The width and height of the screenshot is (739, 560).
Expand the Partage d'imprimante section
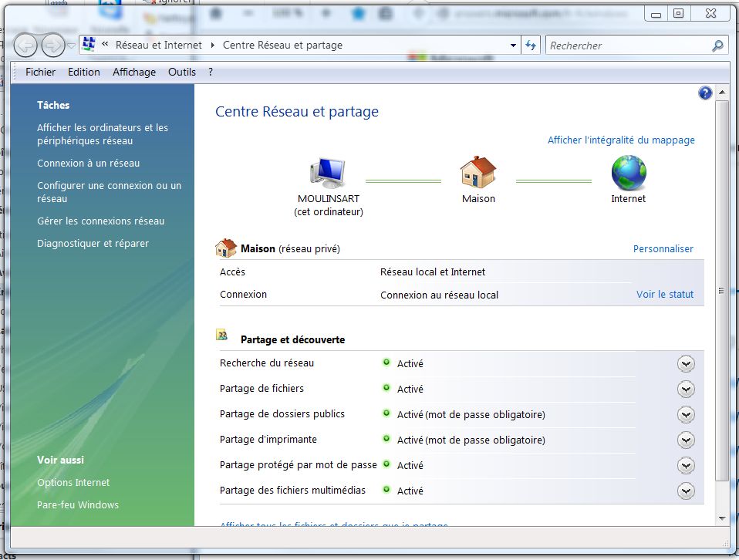click(x=686, y=440)
